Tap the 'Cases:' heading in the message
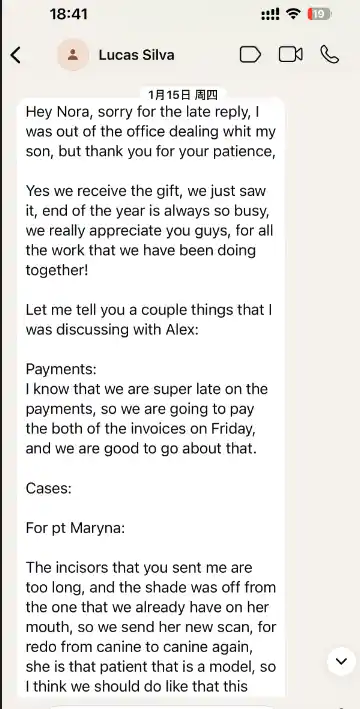360x709 pixels. 48,488
